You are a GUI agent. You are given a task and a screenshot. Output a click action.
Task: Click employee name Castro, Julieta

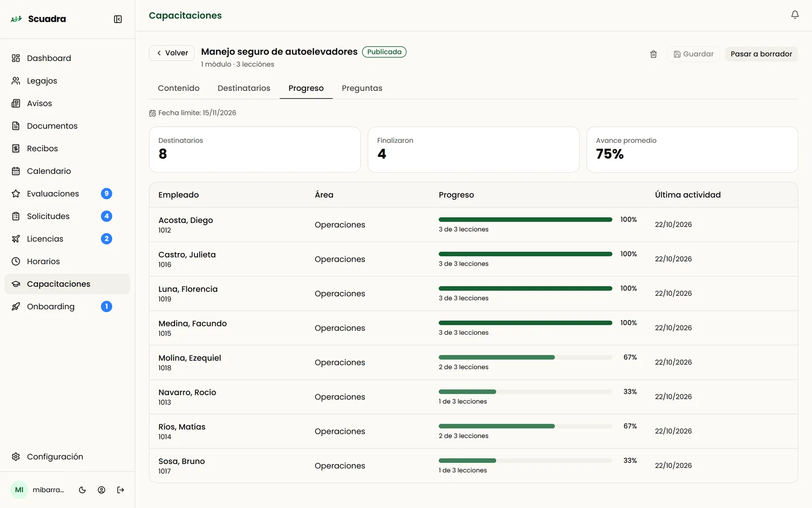pos(187,255)
